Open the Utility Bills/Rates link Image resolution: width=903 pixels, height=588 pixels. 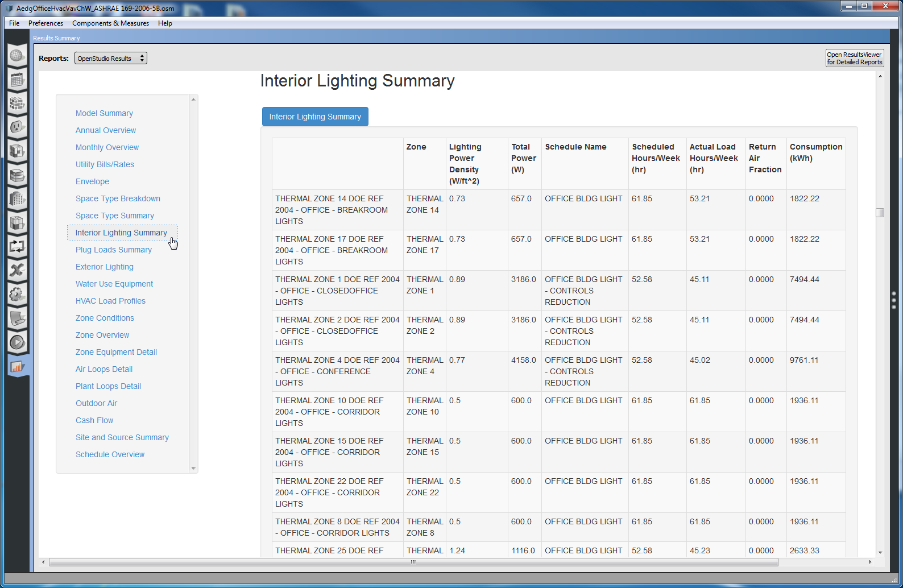(x=105, y=164)
